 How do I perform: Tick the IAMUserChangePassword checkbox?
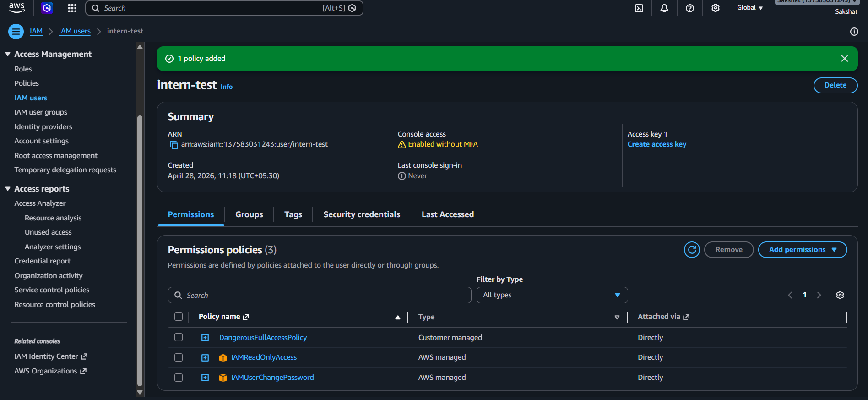click(179, 378)
